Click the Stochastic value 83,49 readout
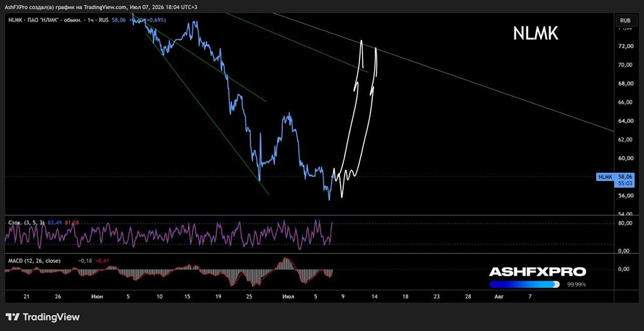 54,223
